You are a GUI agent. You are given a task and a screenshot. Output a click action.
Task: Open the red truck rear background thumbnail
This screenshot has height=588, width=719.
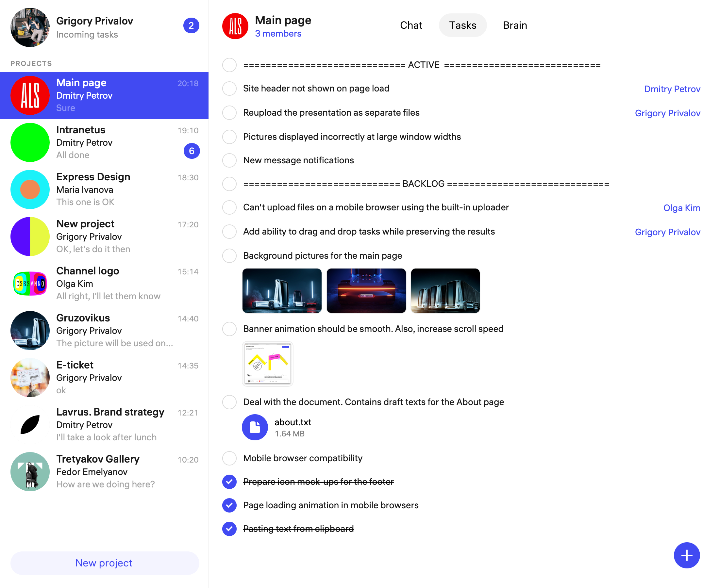pos(366,291)
